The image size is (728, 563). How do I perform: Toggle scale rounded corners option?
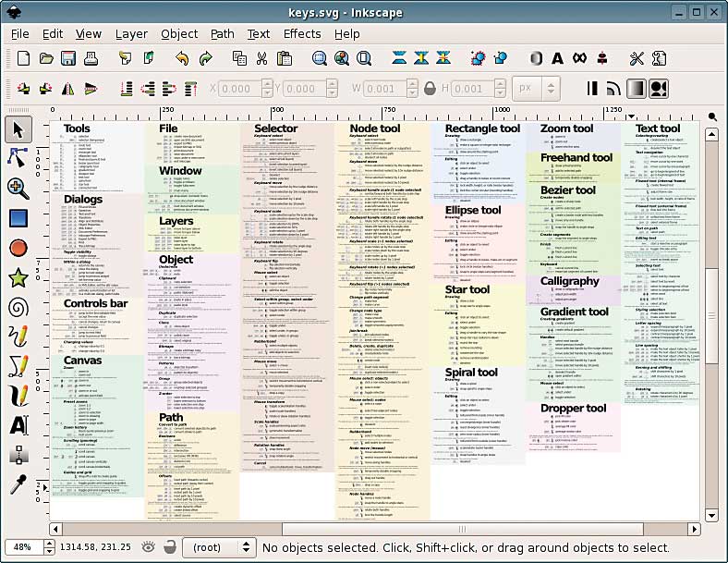pos(613,88)
